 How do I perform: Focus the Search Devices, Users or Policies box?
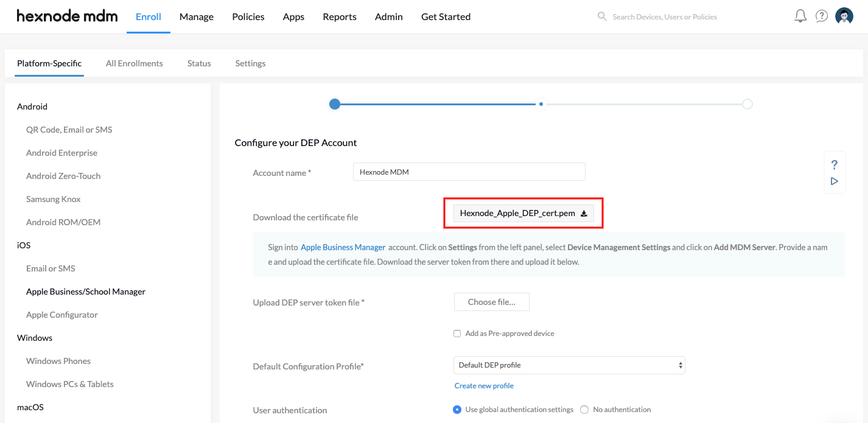pos(665,17)
